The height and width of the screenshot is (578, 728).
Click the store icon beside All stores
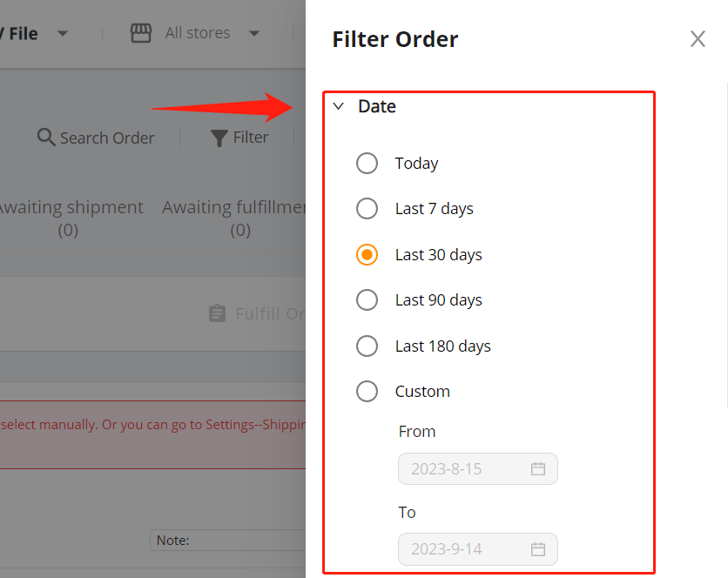tap(141, 33)
